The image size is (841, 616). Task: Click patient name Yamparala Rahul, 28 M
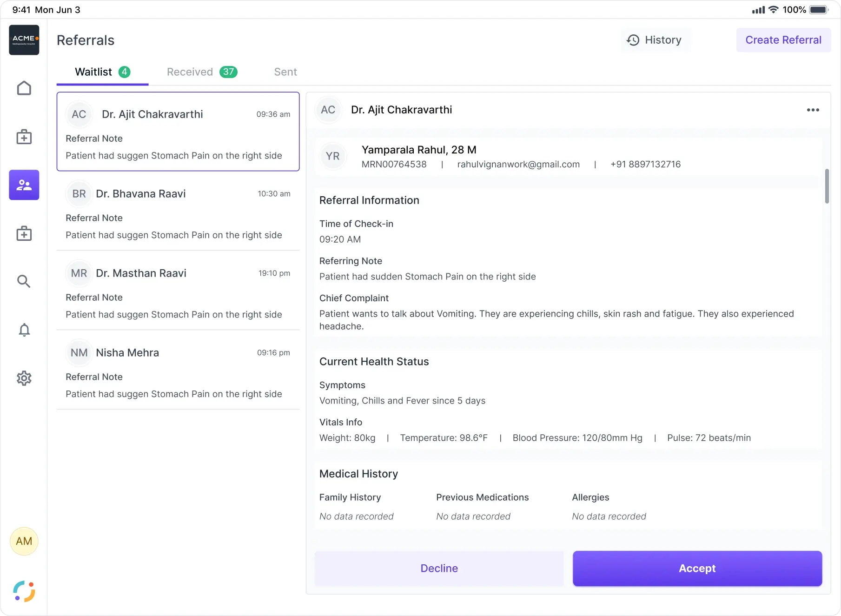click(x=419, y=150)
